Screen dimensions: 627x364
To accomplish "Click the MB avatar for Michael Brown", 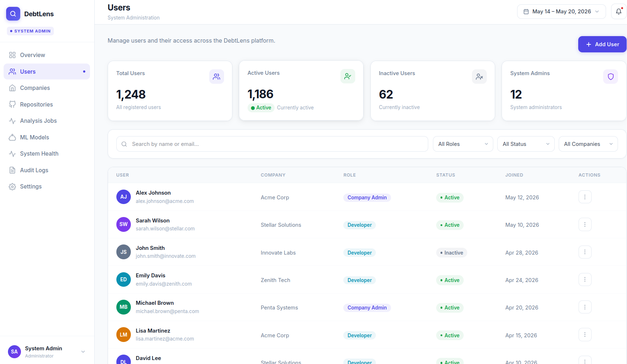I will pos(124,307).
